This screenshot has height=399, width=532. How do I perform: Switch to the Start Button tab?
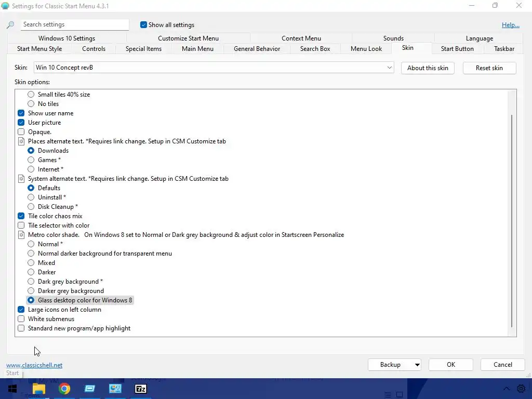457,48
